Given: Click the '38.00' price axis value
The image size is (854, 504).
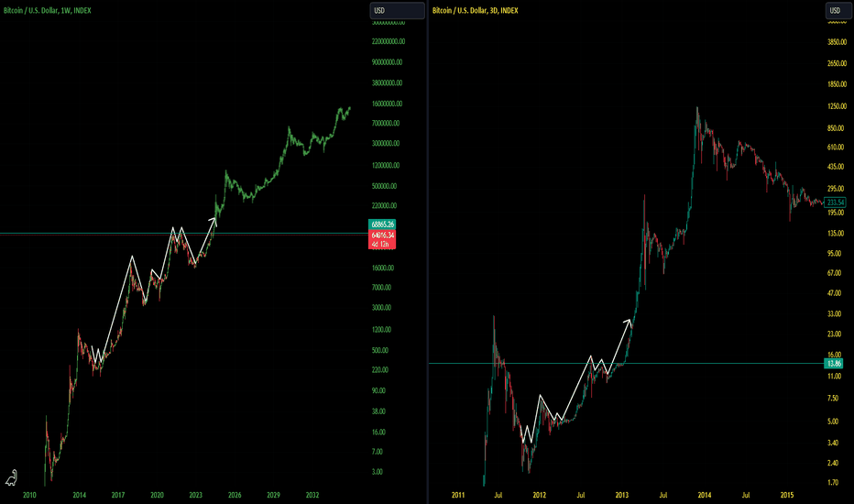Looking at the screenshot, I should 378,411.
